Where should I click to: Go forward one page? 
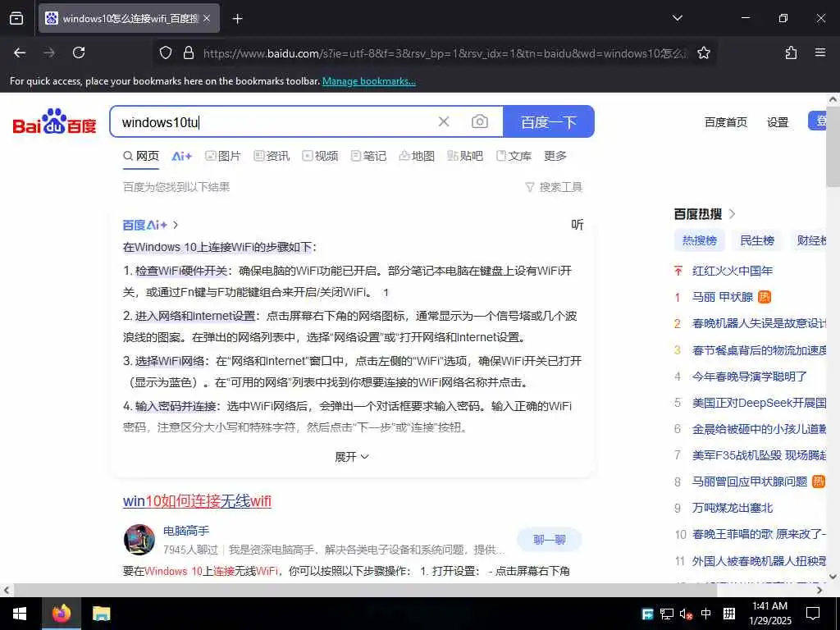pyautogui.click(x=49, y=52)
